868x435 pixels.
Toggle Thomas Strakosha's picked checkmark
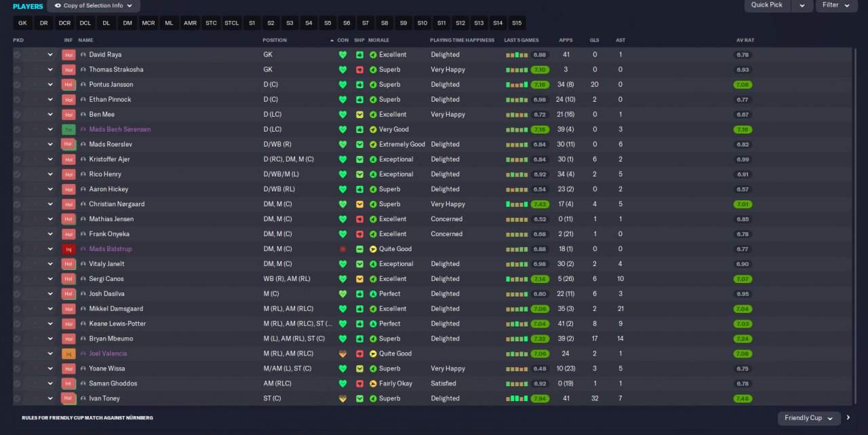[x=17, y=69]
